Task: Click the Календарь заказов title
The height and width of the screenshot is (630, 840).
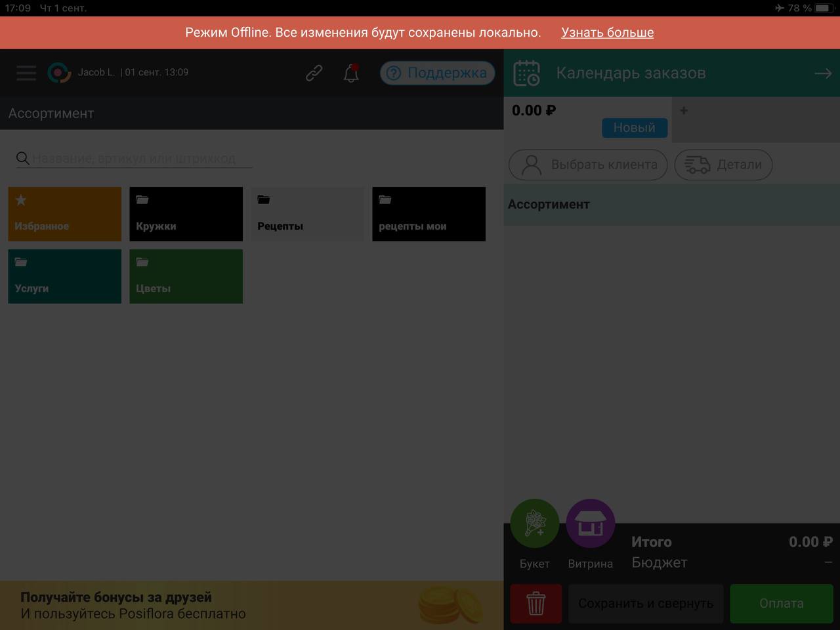Action: click(x=631, y=73)
